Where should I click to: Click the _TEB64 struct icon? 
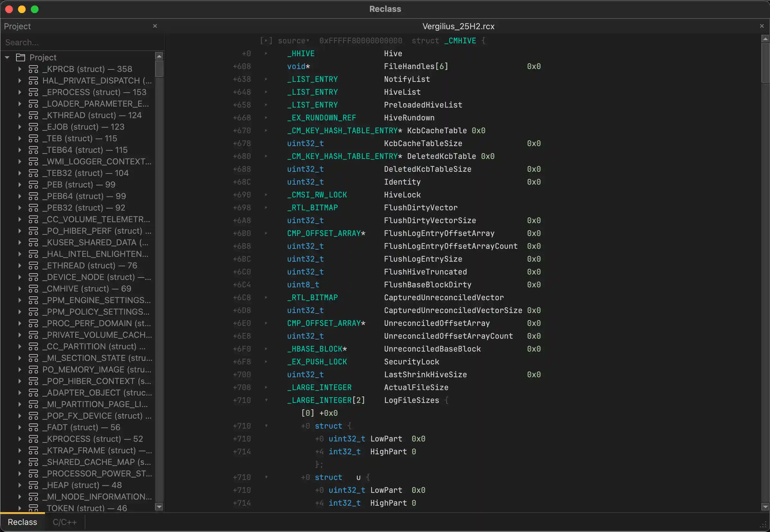[x=34, y=150]
